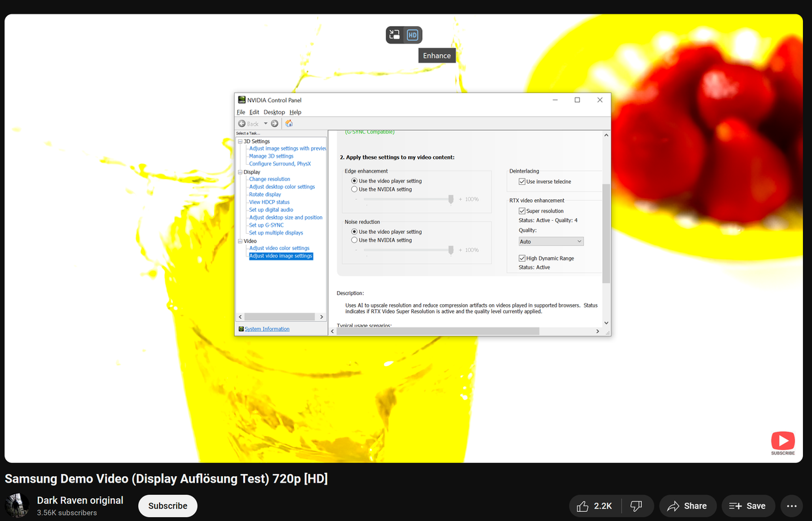This screenshot has height=521, width=812.
Task: Click the Home icon in NVIDIA toolbar
Action: click(x=289, y=123)
